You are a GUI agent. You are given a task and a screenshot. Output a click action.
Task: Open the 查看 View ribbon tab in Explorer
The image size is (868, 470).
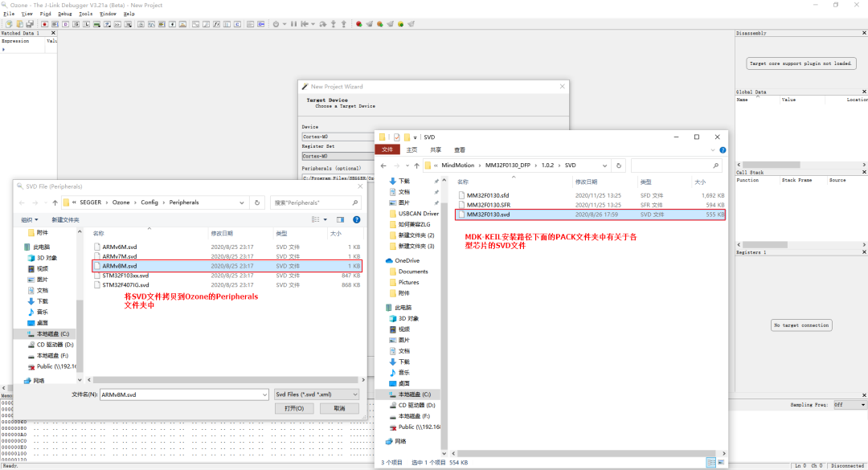460,150
